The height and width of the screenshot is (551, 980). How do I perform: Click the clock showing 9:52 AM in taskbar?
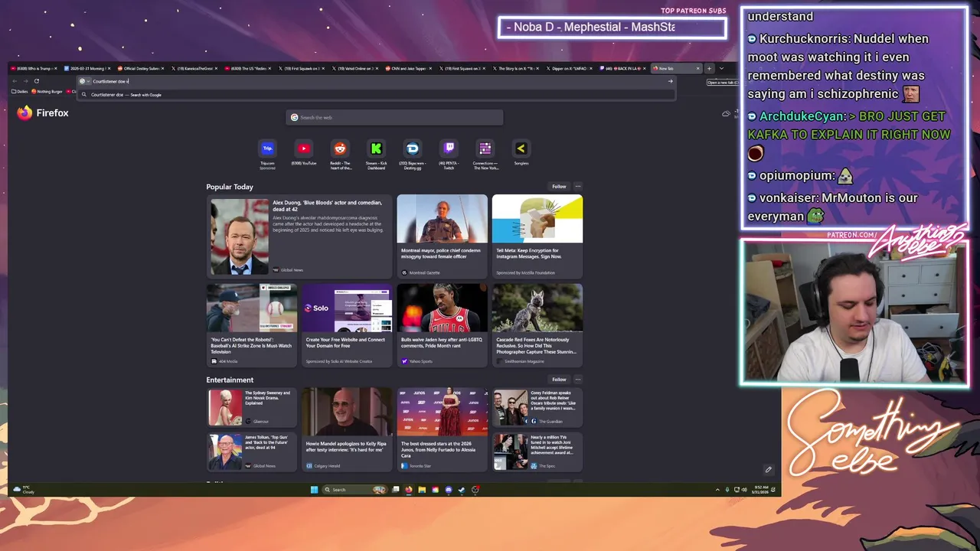pos(761,490)
